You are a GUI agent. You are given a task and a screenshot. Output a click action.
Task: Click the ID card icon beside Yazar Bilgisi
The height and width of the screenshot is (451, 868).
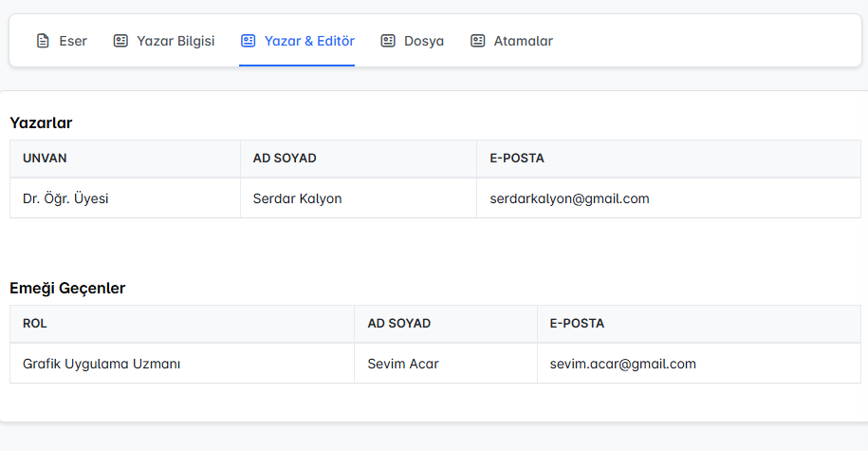coord(120,41)
